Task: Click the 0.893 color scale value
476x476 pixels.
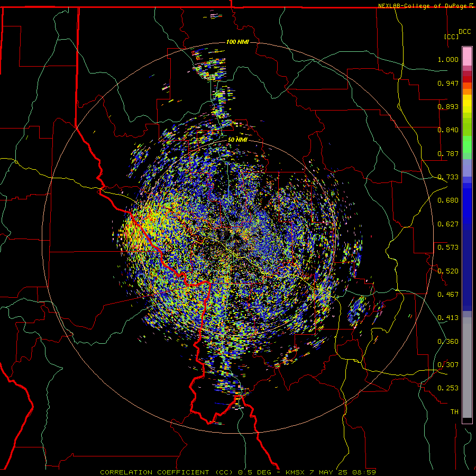Action: pyautogui.click(x=448, y=106)
